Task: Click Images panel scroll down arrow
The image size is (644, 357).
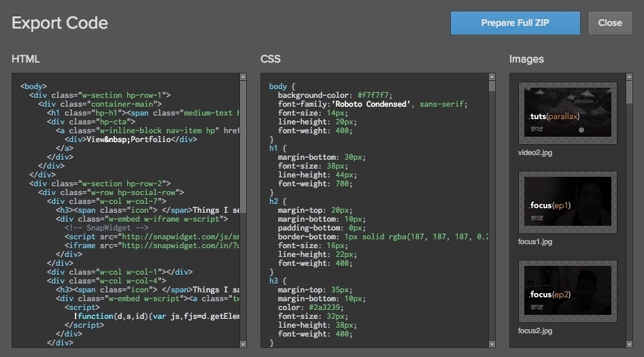Action: (629, 344)
